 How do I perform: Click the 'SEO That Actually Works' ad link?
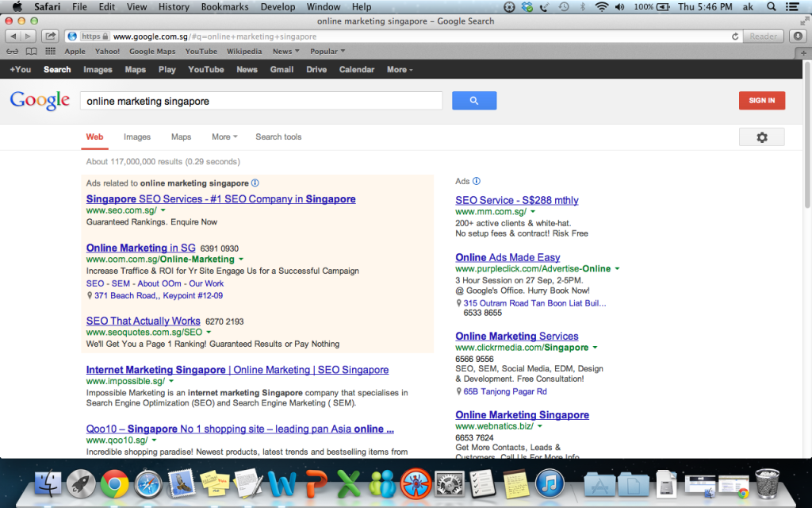(143, 321)
